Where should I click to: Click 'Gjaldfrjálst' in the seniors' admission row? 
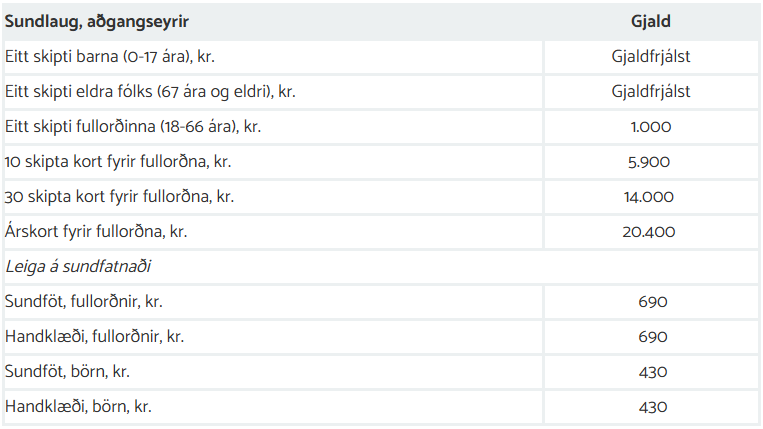pyautogui.click(x=651, y=92)
